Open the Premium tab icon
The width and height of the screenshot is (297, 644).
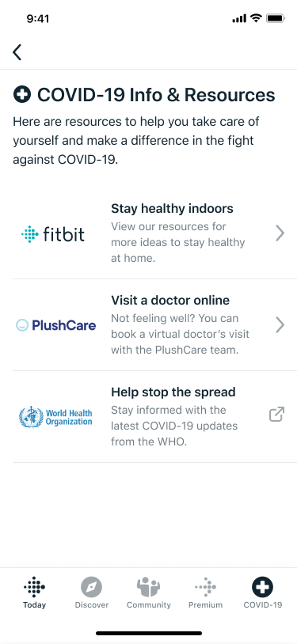point(206,587)
